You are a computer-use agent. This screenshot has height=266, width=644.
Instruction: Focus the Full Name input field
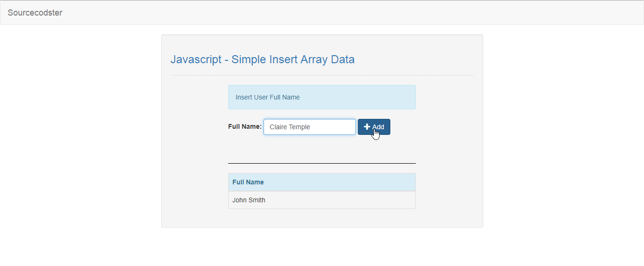point(309,127)
